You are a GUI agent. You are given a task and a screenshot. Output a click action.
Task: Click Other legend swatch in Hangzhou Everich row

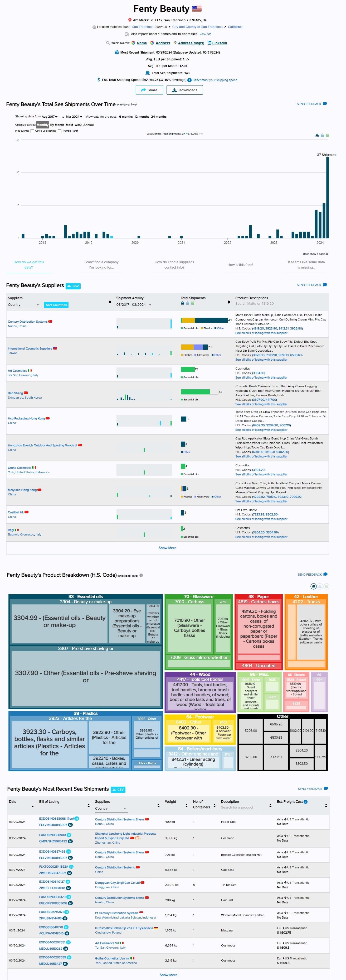pyautogui.click(x=182, y=452)
